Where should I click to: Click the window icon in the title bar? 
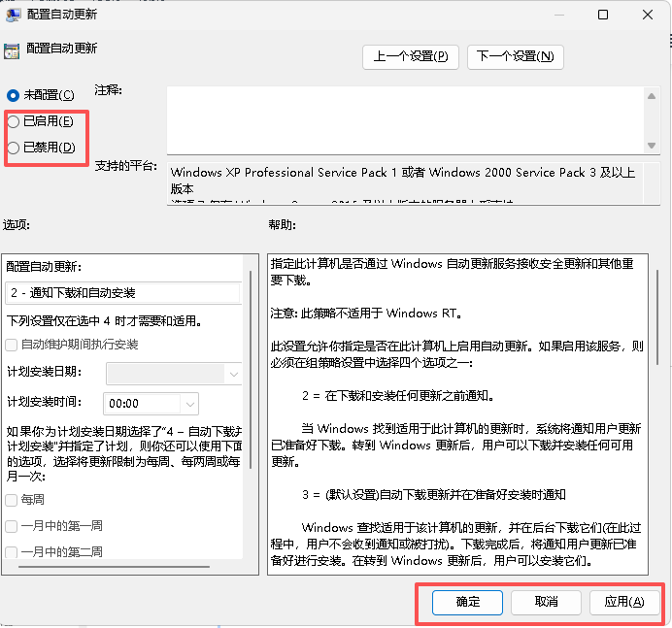(x=11, y=15)
